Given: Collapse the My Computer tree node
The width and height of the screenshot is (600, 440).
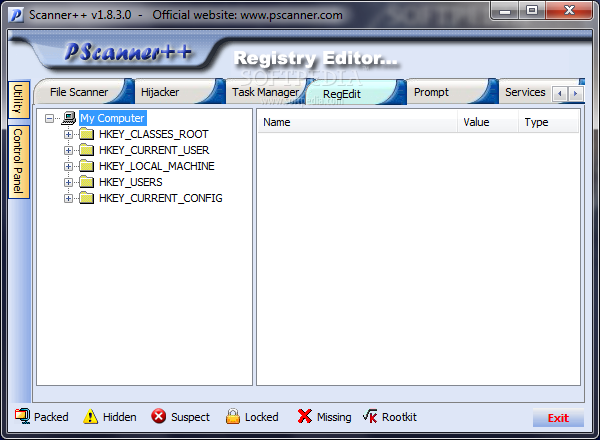Looking at the screenshot, I should pyautogui.click(x=49, y=119).
